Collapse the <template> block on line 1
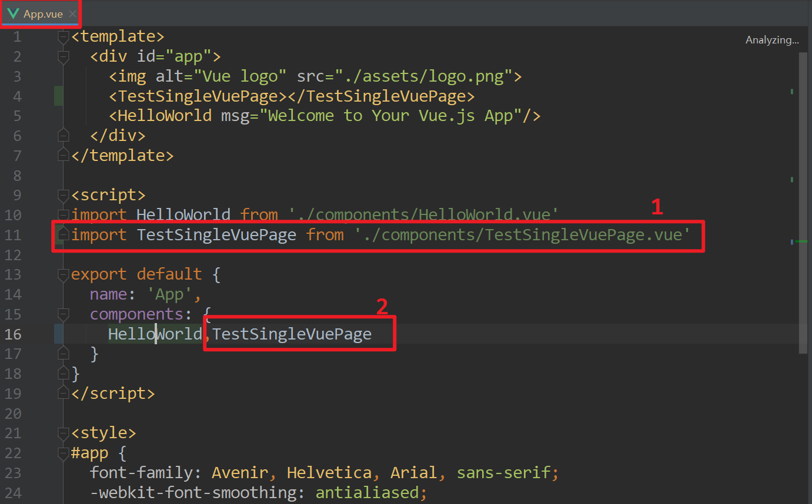 tap(63, 38)
